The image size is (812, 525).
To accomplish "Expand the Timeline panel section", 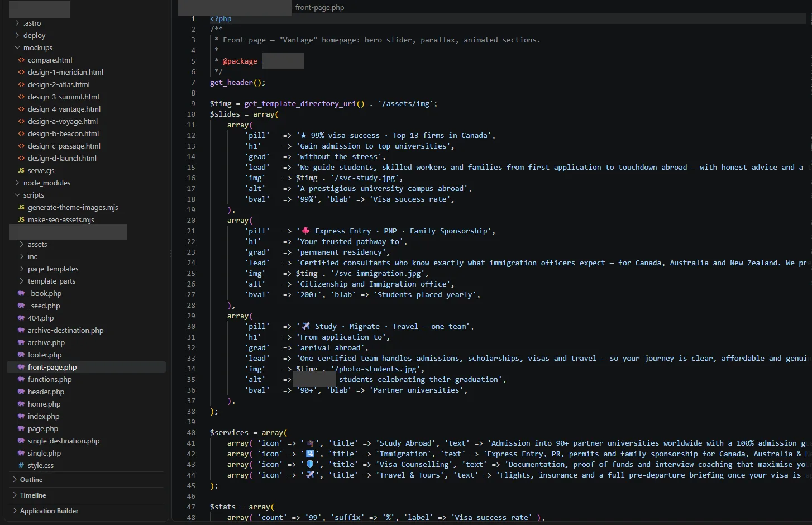I will tap(15, 495).
